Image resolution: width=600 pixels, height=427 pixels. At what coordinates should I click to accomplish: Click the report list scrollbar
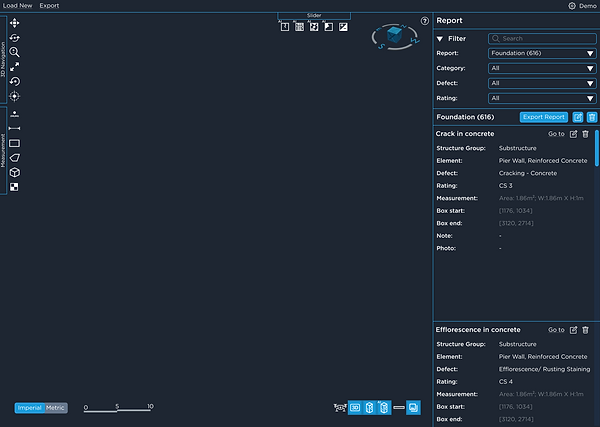pyautogui.click(x=597, y=148)
